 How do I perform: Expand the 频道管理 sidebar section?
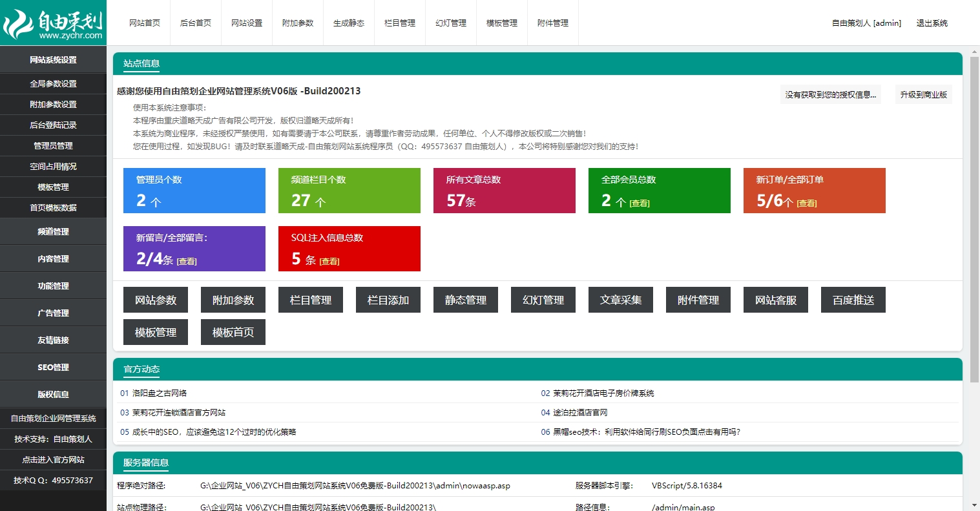tap(53, 232)
